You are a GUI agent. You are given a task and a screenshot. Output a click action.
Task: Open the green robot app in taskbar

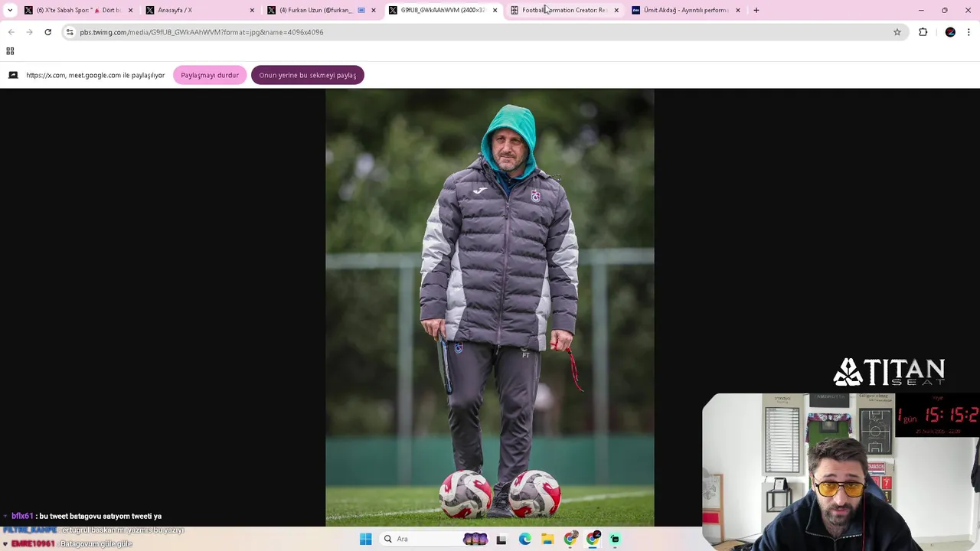coord(615,539)
